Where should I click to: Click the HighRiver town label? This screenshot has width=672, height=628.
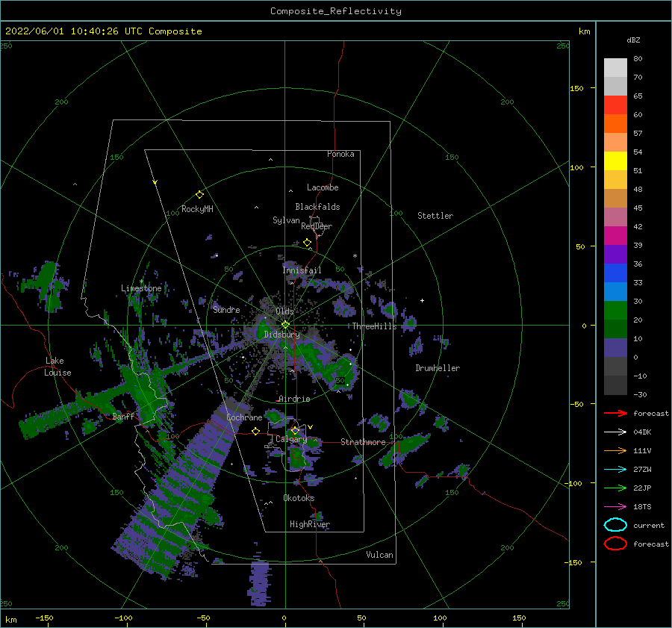(x=310, y=524)
